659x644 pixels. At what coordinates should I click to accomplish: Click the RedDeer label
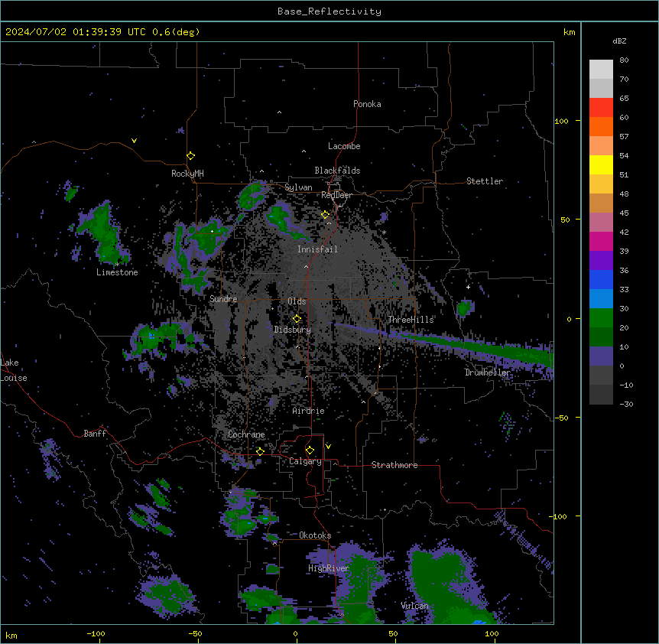tap(336, 195)
